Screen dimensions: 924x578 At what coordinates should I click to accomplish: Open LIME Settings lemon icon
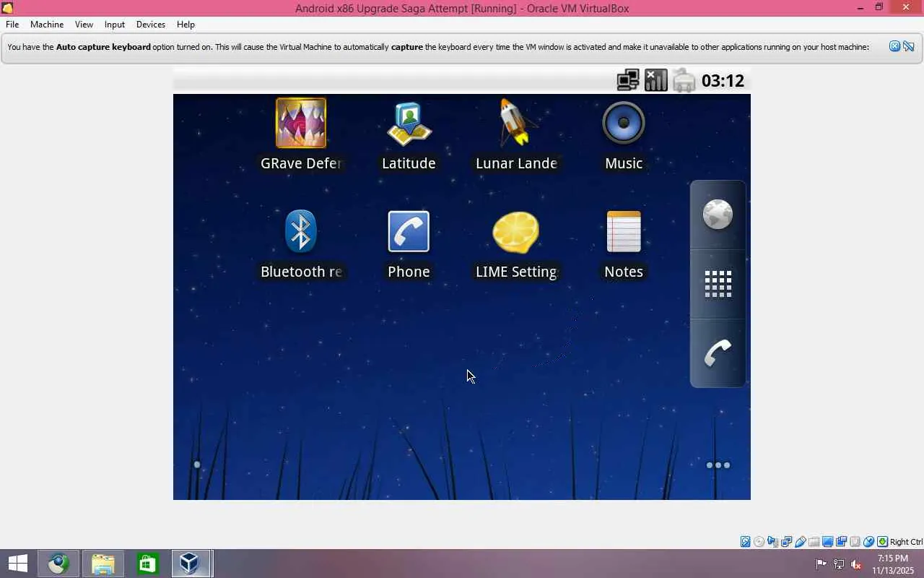(x=516, y=232)
